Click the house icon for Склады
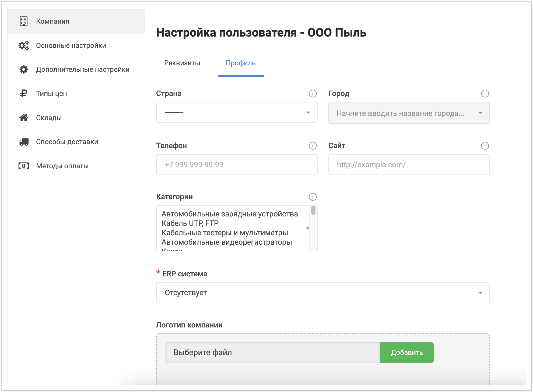The height and width of the screenshot is (392, 533). pos(24,117)
